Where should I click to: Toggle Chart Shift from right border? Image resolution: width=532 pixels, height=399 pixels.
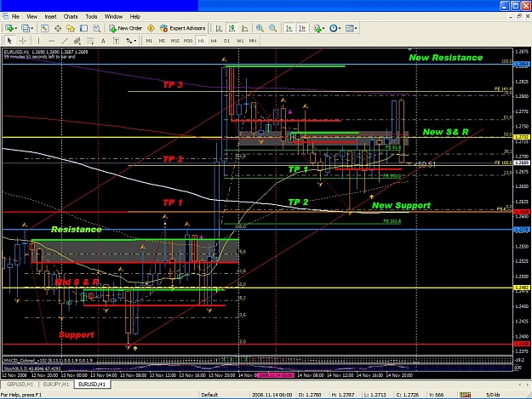(x=302, y=28)
